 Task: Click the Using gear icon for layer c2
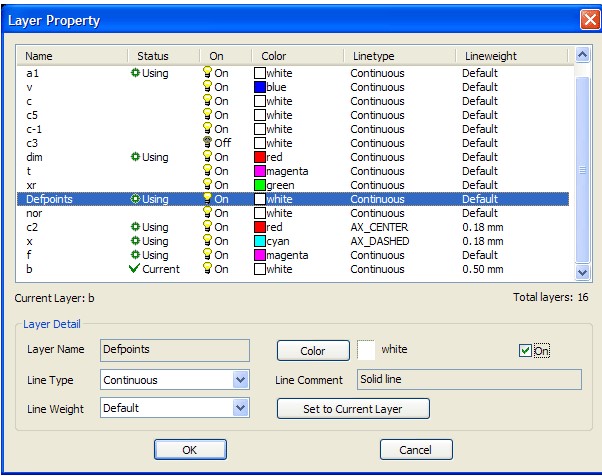click(x=135, y=227)
